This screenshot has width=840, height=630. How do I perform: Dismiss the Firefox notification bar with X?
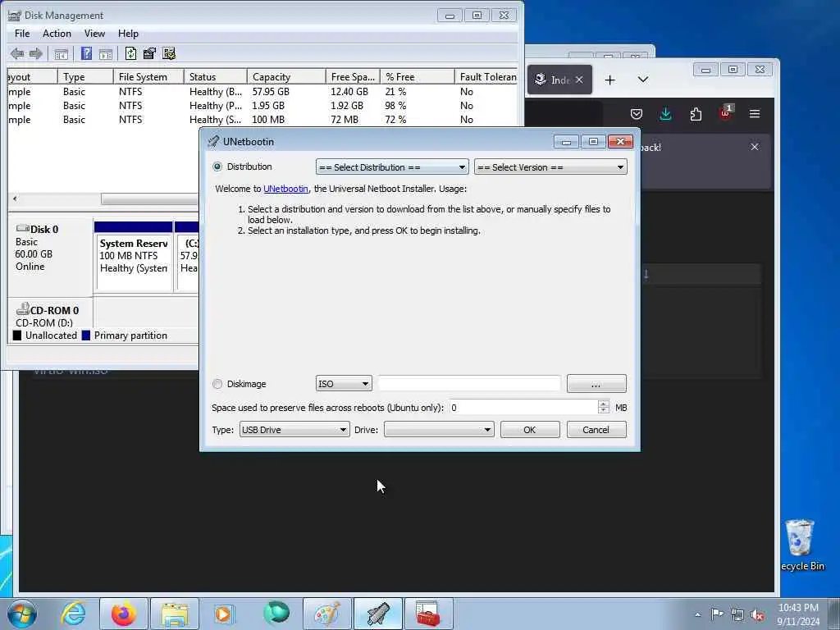click(755, 147)
